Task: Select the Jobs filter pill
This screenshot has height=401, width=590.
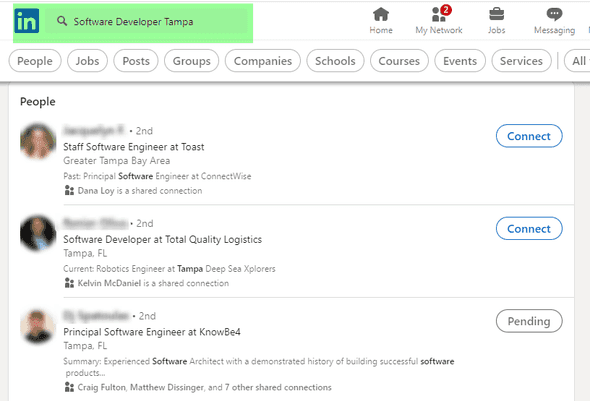Action: tap(87, 61)
